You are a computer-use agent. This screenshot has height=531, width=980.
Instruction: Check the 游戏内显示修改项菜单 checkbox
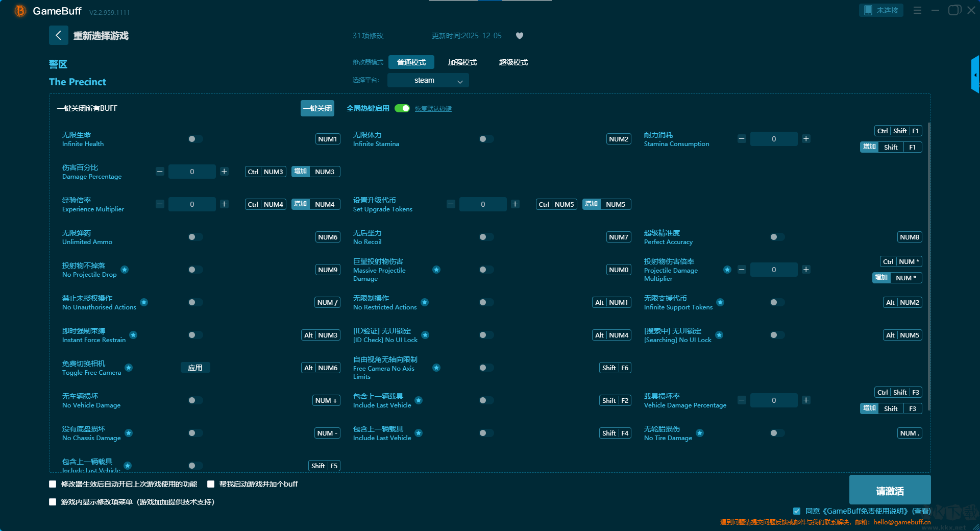[x=53, y=502]
